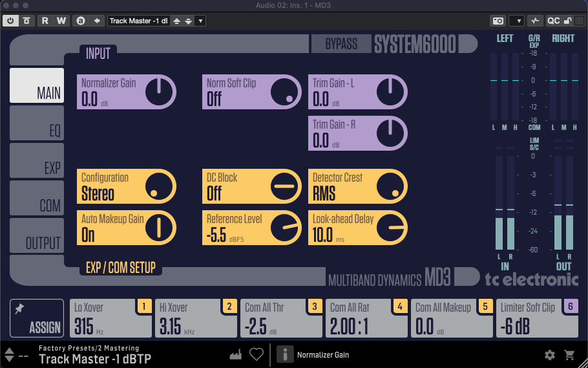The height and width of the screenshot is (368, 588).
Task: Toggle Write automation W button
Action: point(61,21)
